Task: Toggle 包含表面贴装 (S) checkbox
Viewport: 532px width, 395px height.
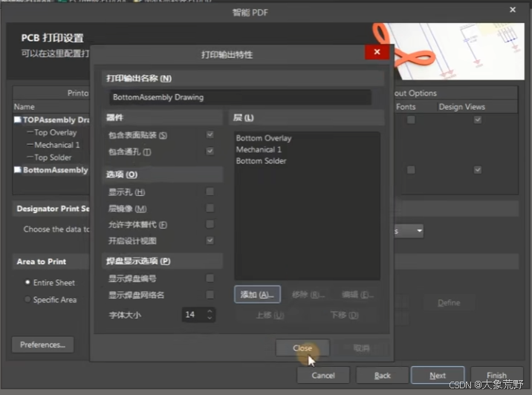Action: pyautogui.click(x=210, y=134)
